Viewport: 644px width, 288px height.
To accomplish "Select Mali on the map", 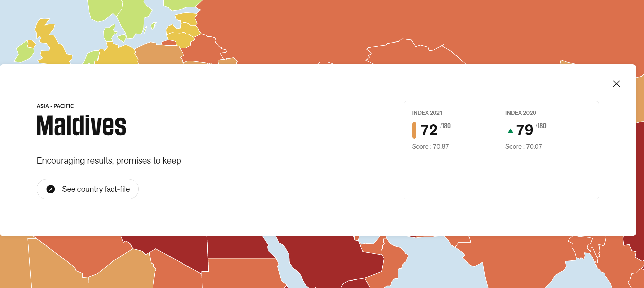I will point(54,262).
